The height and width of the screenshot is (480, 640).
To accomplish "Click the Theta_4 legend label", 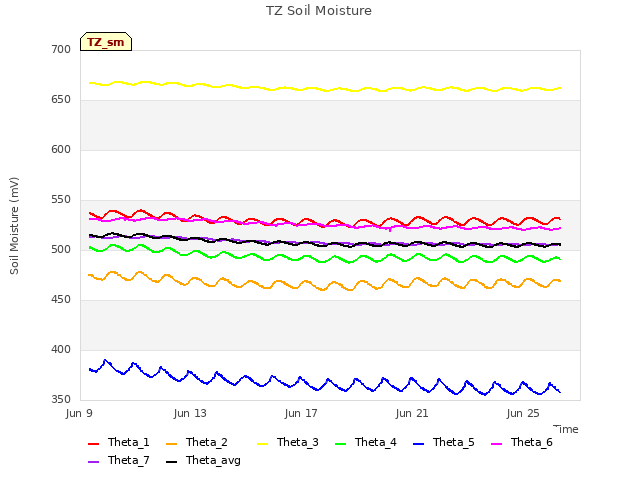I will 376,442.
